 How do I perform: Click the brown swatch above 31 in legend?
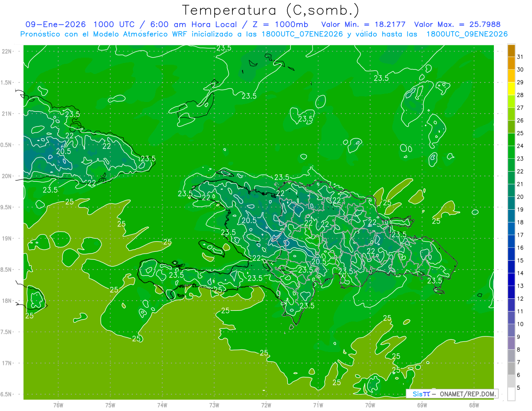pyautogui.click(x=511, y=51)
